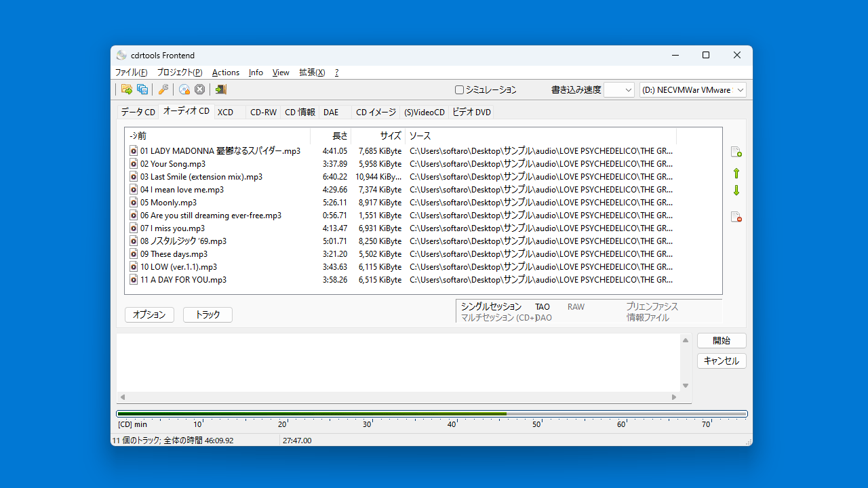Click the キャンセル button
The image size is (868, 488).
pos(722,361)
